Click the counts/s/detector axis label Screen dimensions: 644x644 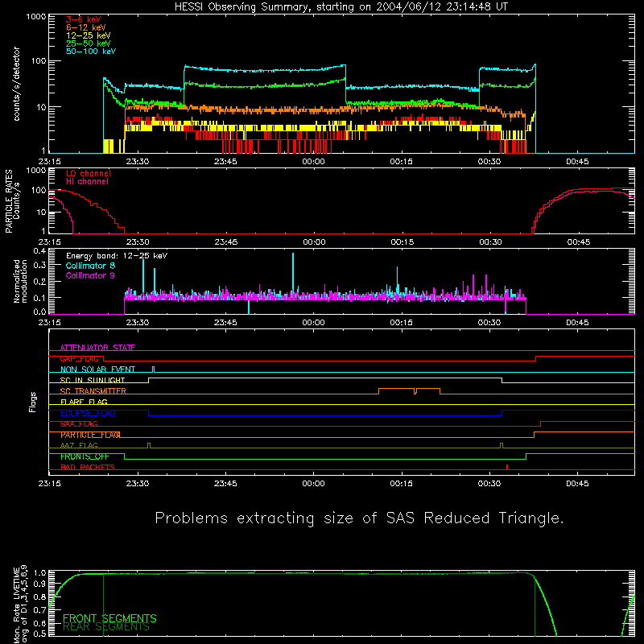tap(16, 84)
